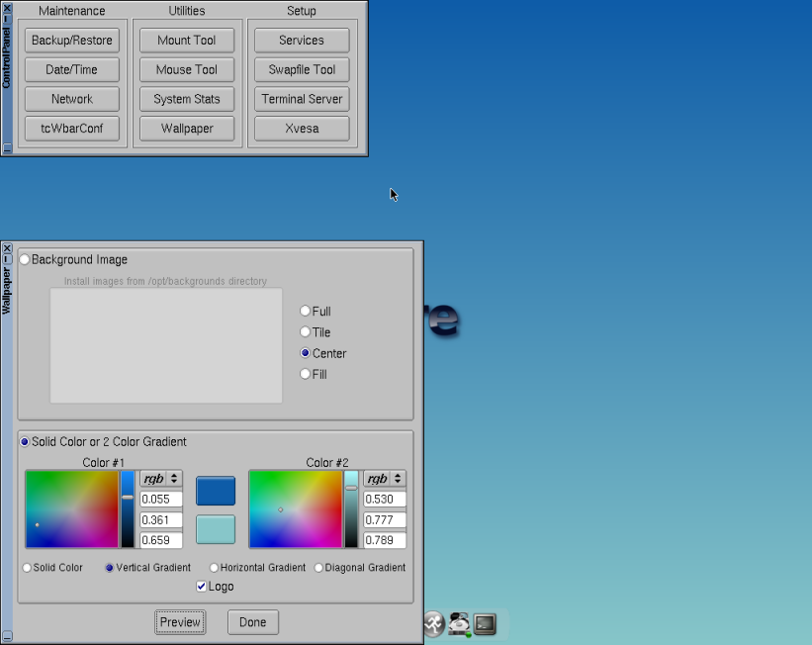Open the Swapfile Tool setup
The width and height of the screenshot is (812, 645).
click(302, 70)
